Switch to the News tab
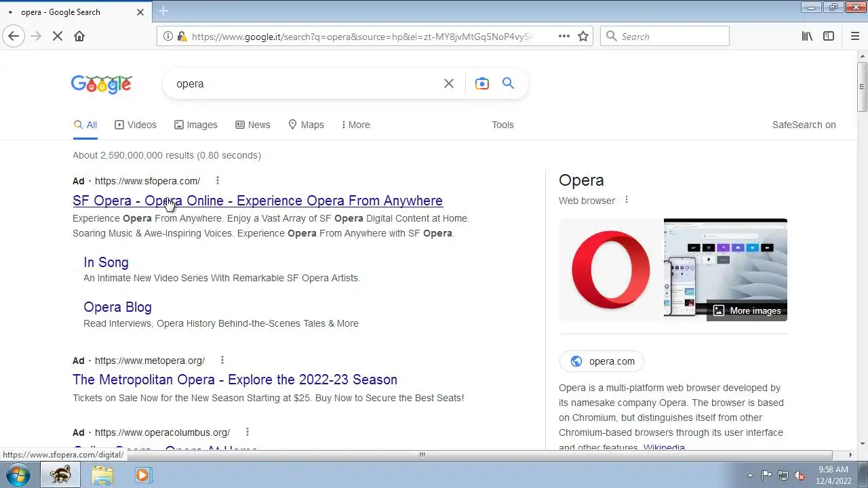Viewport: 868px width, 488px height. pos(253,125)
